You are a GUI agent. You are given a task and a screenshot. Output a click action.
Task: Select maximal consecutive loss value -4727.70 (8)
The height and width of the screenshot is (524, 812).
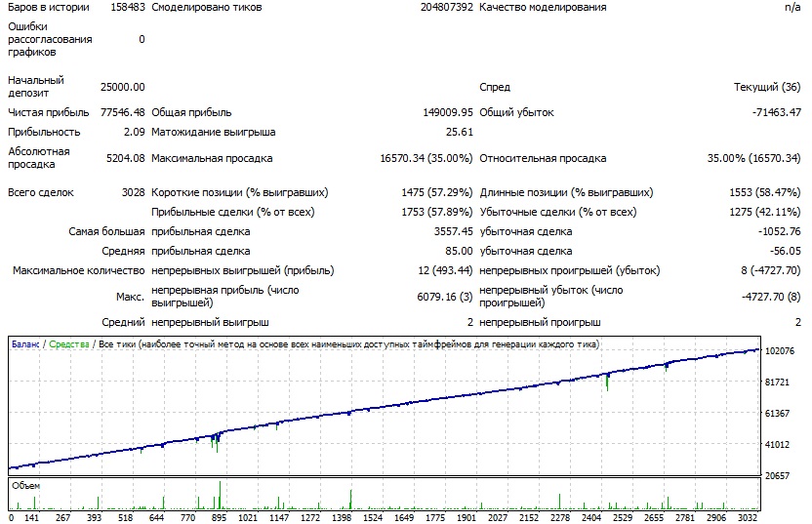click(771, 297)
